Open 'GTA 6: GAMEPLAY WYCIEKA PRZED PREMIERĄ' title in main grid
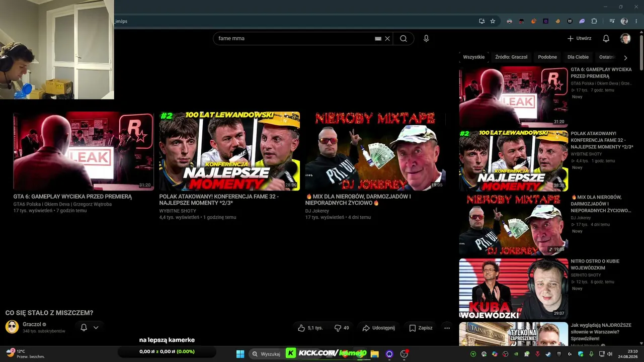The image size is (644, 362). point(72,197)
